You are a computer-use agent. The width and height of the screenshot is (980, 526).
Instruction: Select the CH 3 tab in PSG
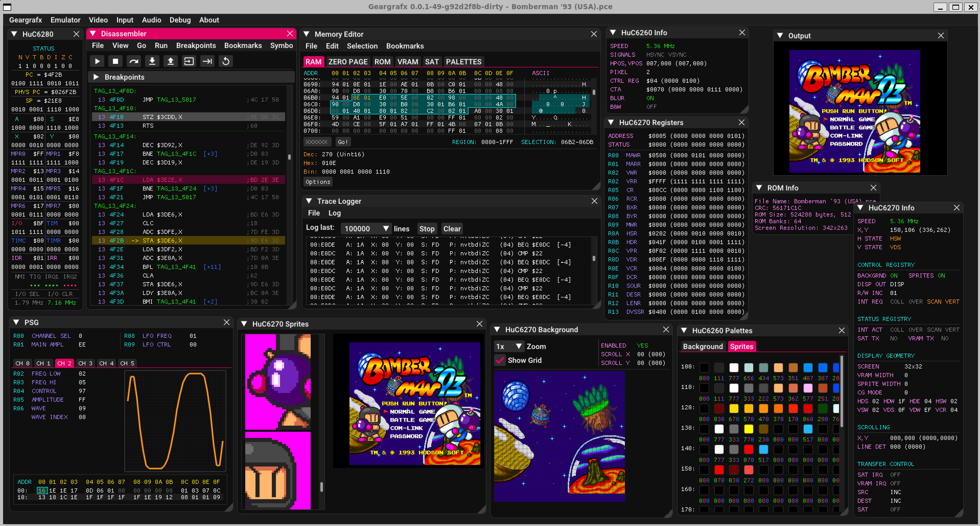coord(85,363)
